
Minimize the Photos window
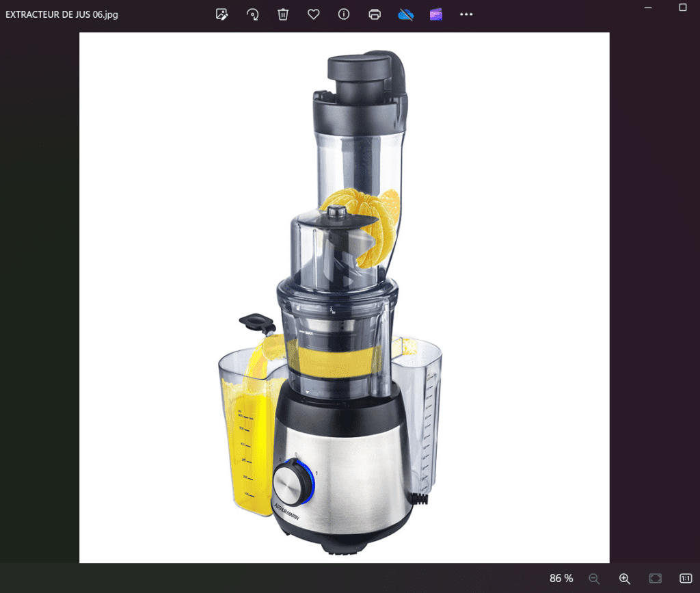[x=648, y=7]
